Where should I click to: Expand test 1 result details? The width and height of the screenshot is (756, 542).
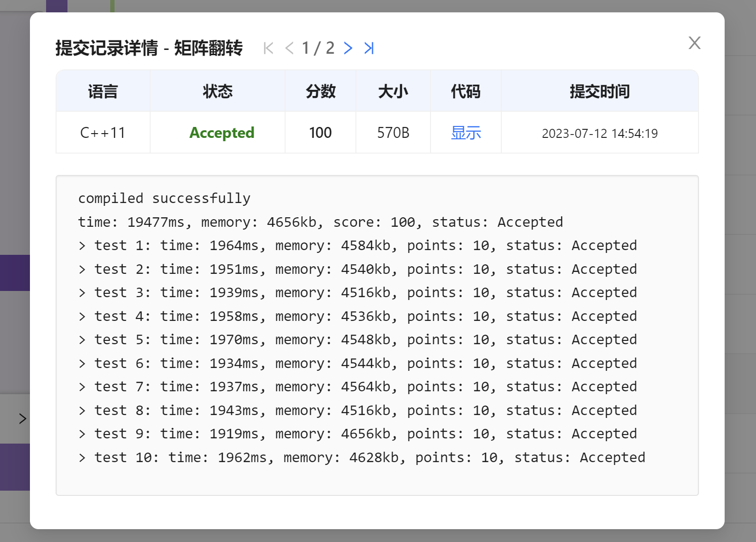pyautogui.click(x=82, y=246)
